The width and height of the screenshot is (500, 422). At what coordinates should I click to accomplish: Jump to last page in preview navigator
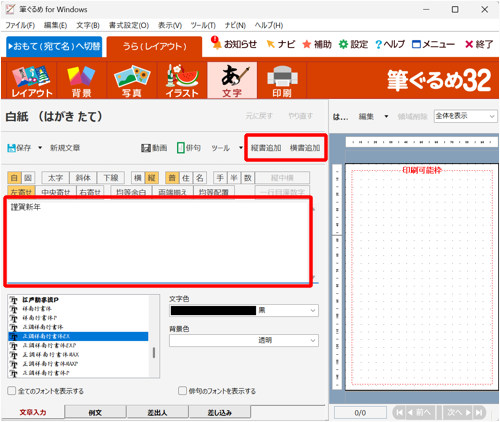tap(479, 413)
